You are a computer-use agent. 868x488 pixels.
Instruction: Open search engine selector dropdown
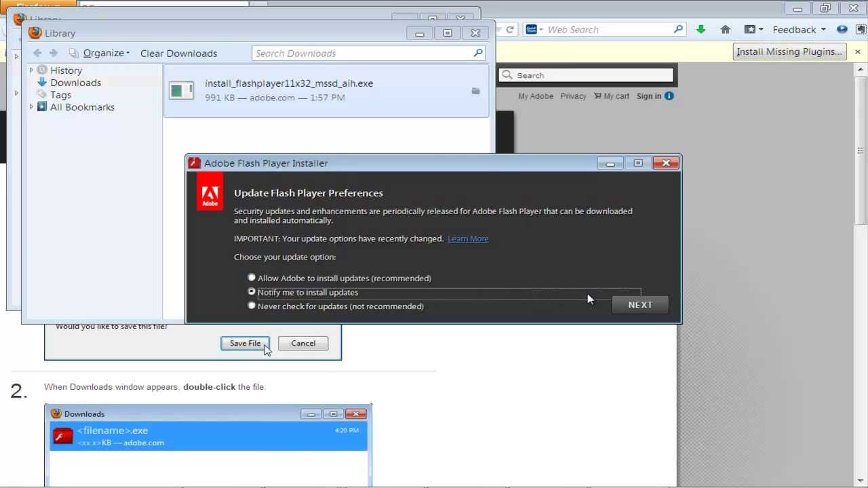click(534, 30)
